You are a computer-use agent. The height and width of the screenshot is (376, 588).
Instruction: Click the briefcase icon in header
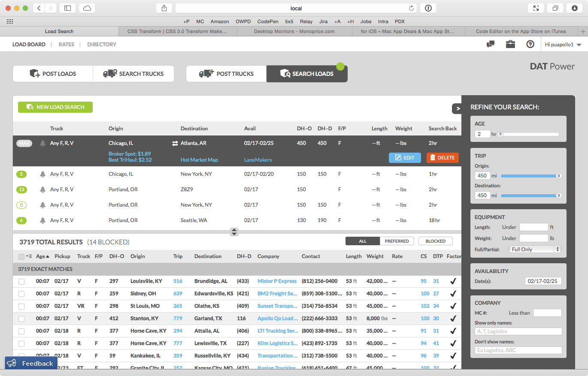pos(510,44)
